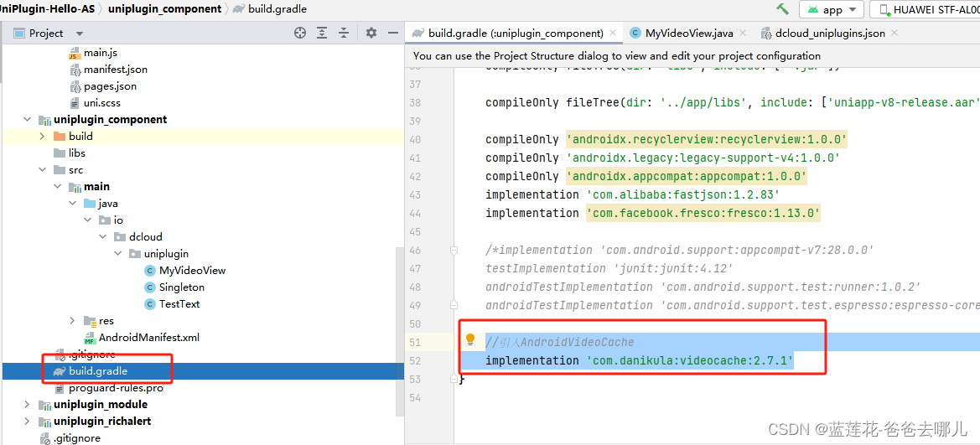Click the Project Structure notification banner

pyautogui.click(x=692, y=55)
